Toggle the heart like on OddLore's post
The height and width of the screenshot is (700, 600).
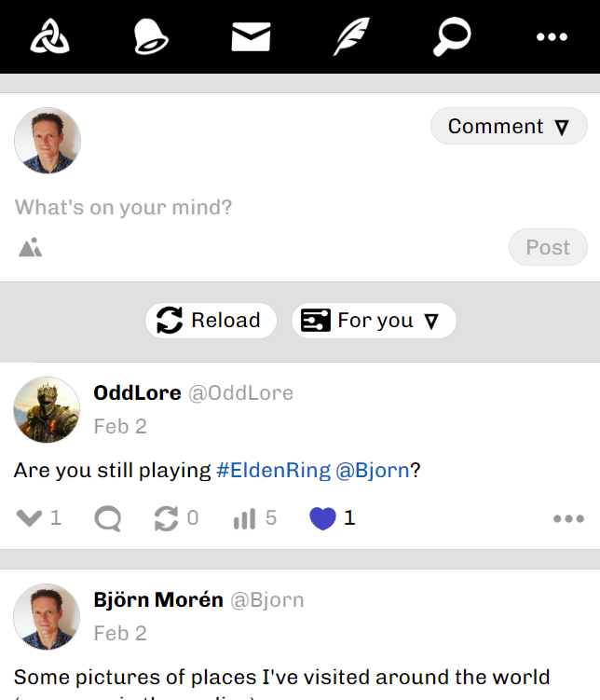(x=322, y=518)
